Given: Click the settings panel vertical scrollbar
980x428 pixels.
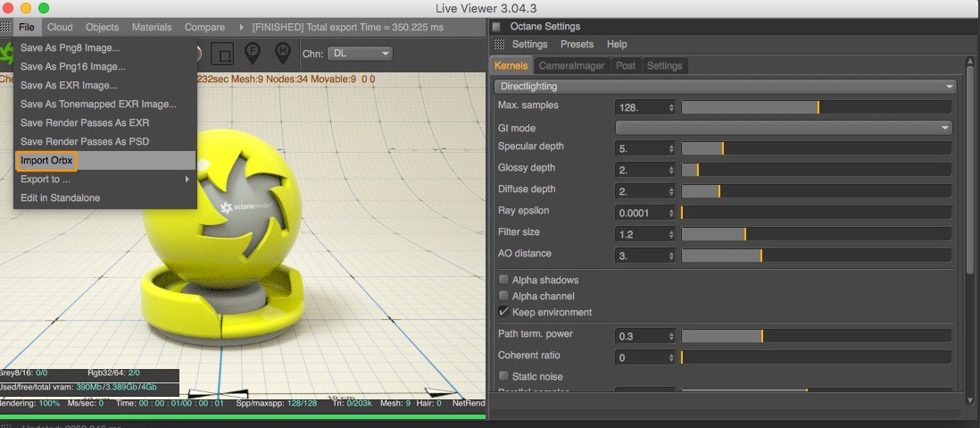Looking at the screenshot, I should point(970,169).
